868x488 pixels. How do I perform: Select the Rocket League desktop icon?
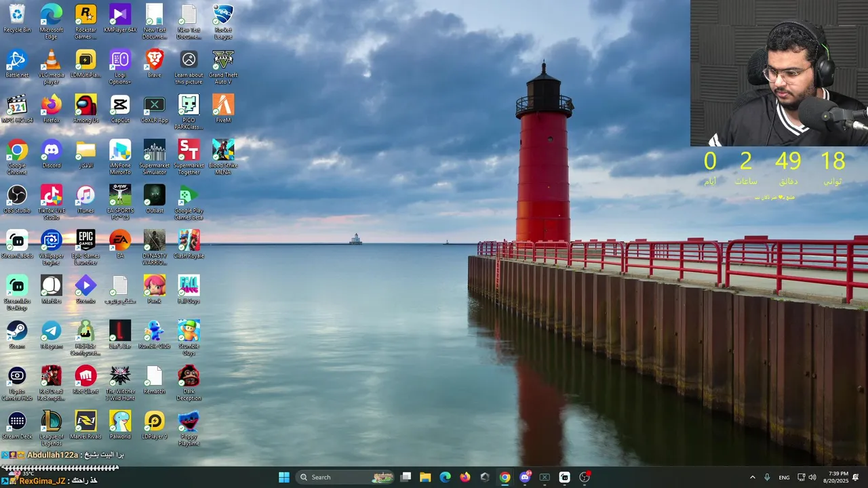(x=223, y=22)
